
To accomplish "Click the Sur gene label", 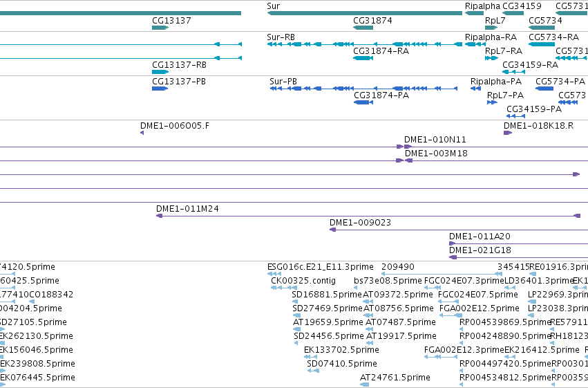I will 274,6.
